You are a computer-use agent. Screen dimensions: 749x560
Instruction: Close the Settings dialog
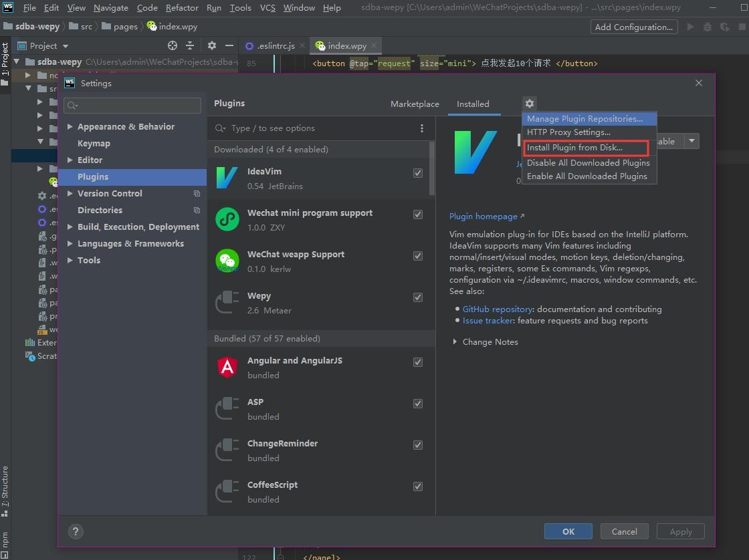(698, 83)
